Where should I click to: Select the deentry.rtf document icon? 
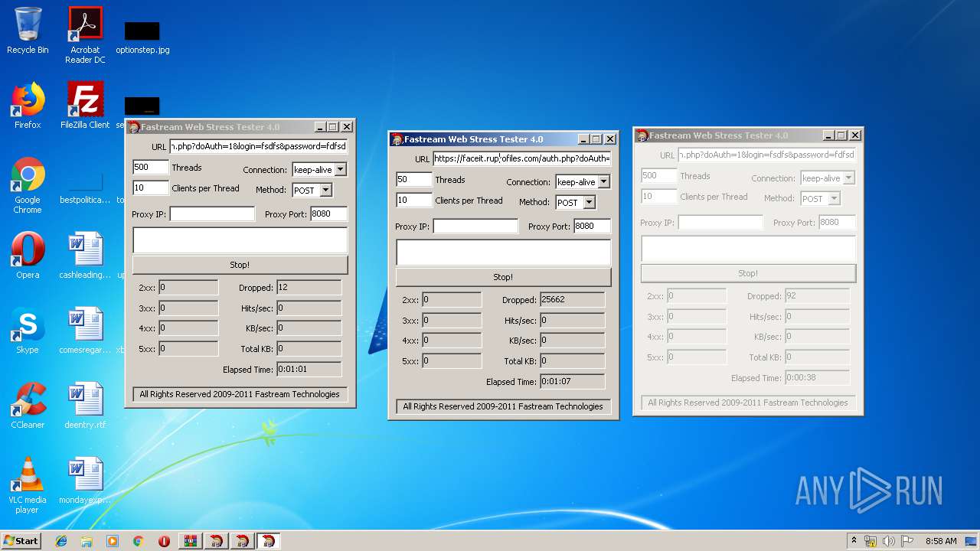[85, 406]
